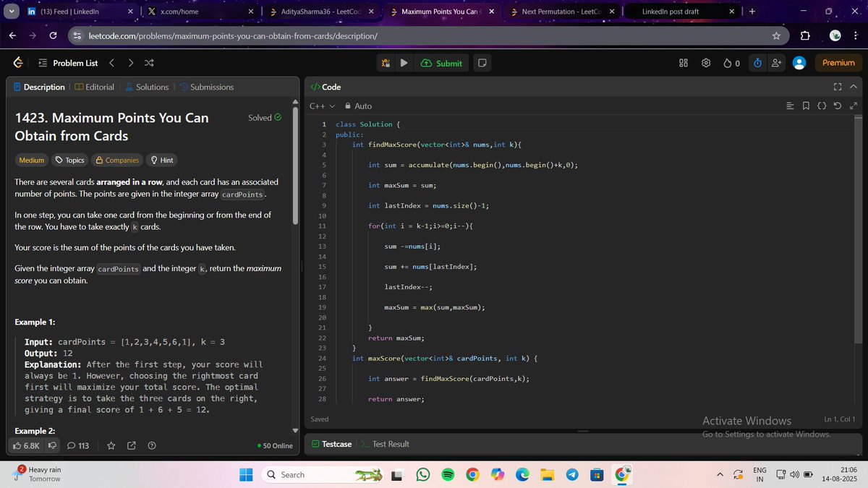Click the editor bookmark icon
The width and height of the screenshot is (868, 488).
click(x=806, y=106)
